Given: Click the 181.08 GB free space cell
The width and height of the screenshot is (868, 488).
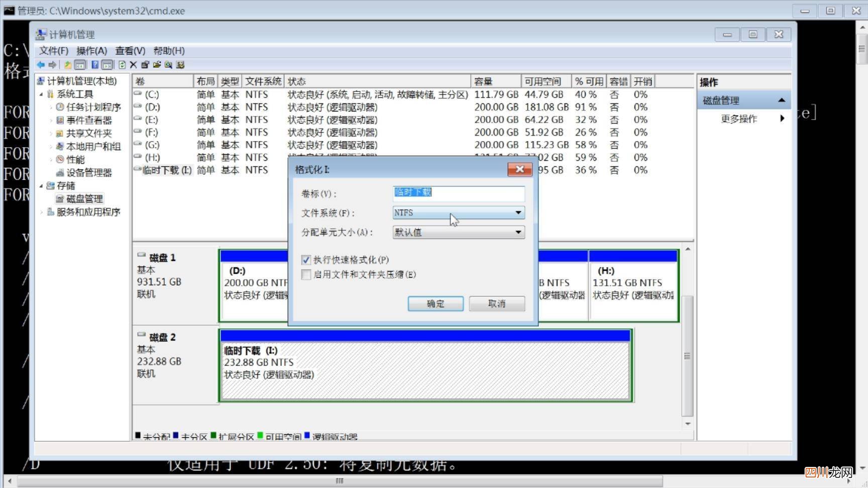Looking at the screenshot, I should click(547, 107).
